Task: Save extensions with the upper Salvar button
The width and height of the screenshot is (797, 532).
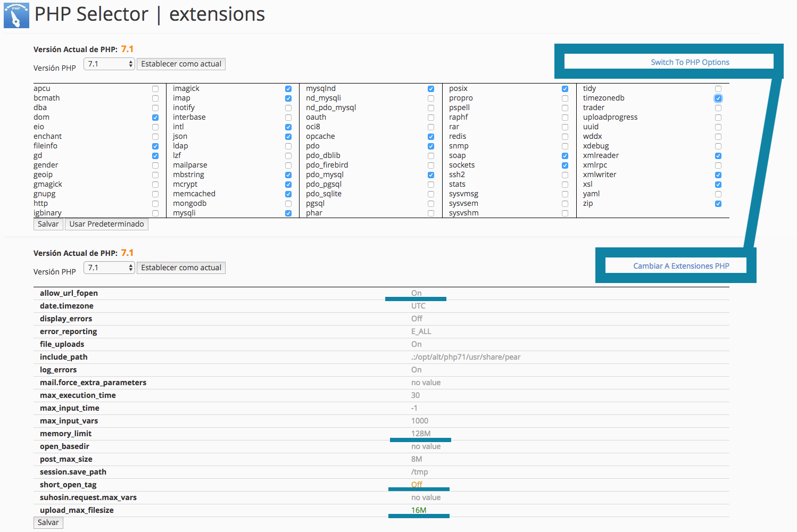Action: 48,224
